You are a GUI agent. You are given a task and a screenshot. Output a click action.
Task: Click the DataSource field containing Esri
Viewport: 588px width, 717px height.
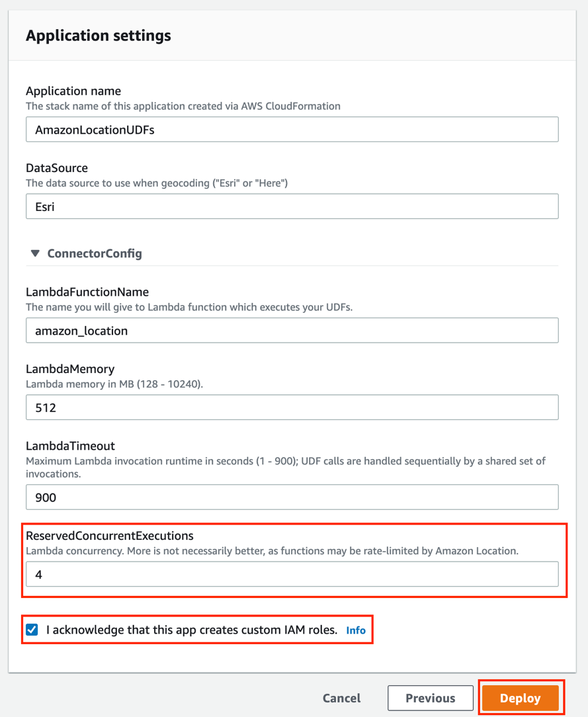pyautogui.click(x=291, y=206)
